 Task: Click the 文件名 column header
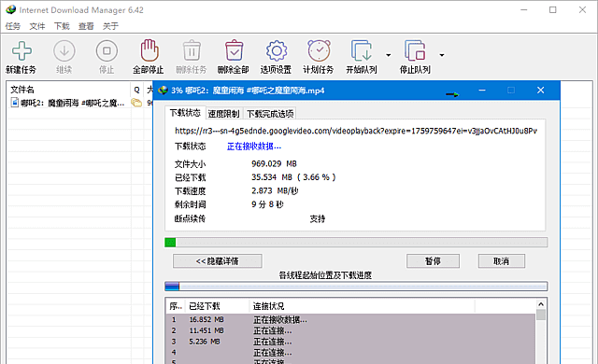pos(68,90)
